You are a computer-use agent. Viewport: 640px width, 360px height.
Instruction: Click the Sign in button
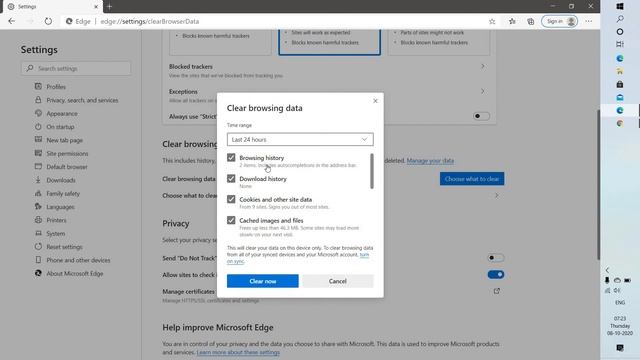point(559,21)
